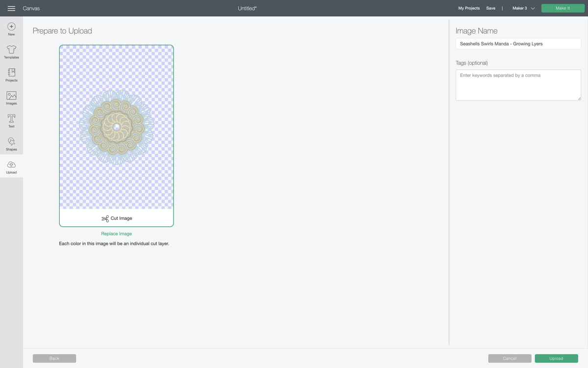This screenshot has height=368, width=588.
Task: Open the Projects sidebar icon
Action: (x=11, y=73)
